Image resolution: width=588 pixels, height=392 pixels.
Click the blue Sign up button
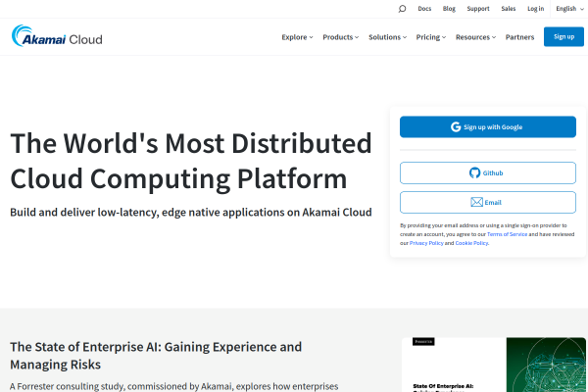563,37
